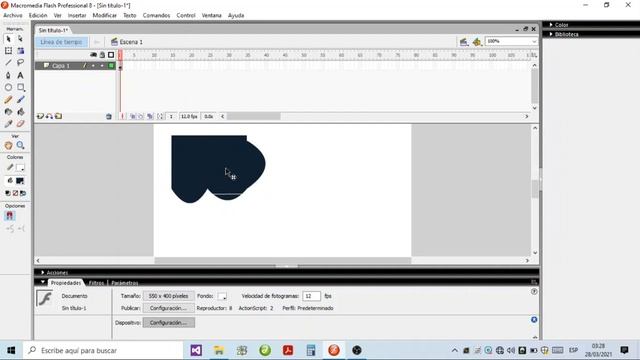
Task: Click the Modify Onion Markers button
Action: click(160, 117)
